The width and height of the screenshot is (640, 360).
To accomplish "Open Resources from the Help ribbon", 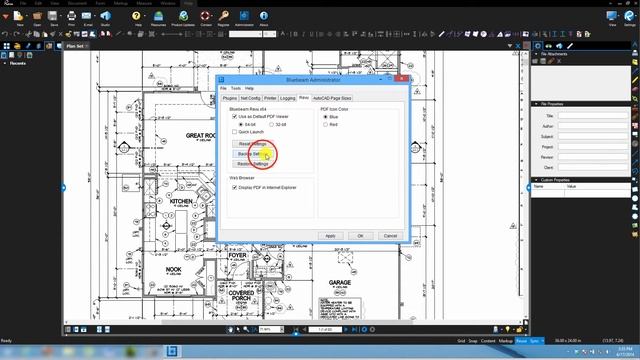I will pyautogui.click(x=158, y=16).
